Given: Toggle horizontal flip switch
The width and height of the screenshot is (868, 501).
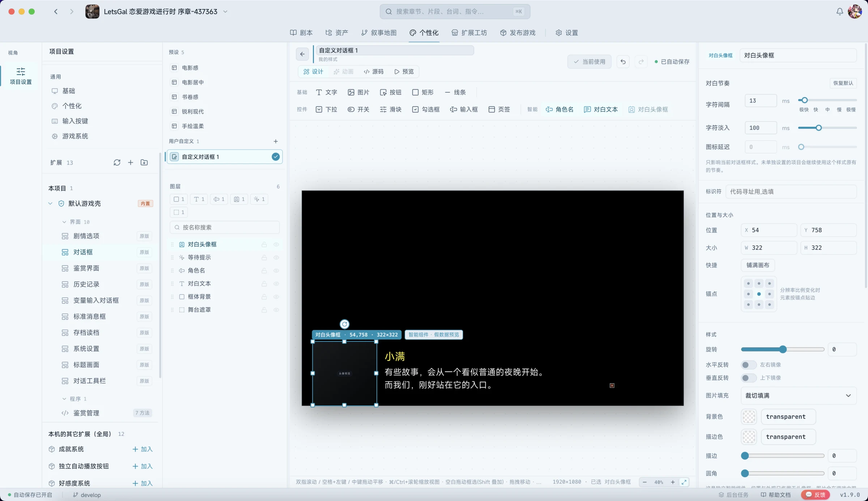Looking at the screenshot, I should click(x=748, y=365).
